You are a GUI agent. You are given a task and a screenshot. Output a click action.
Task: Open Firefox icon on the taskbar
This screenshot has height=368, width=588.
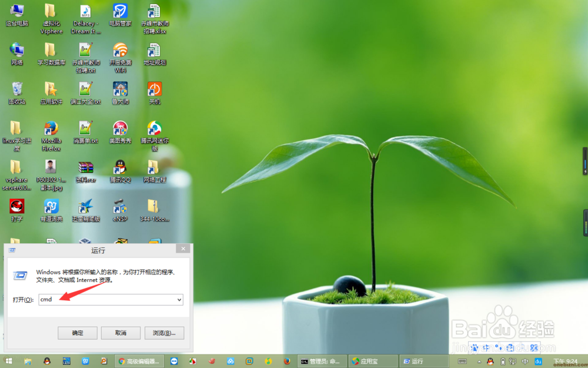click(x=288, y=362)
